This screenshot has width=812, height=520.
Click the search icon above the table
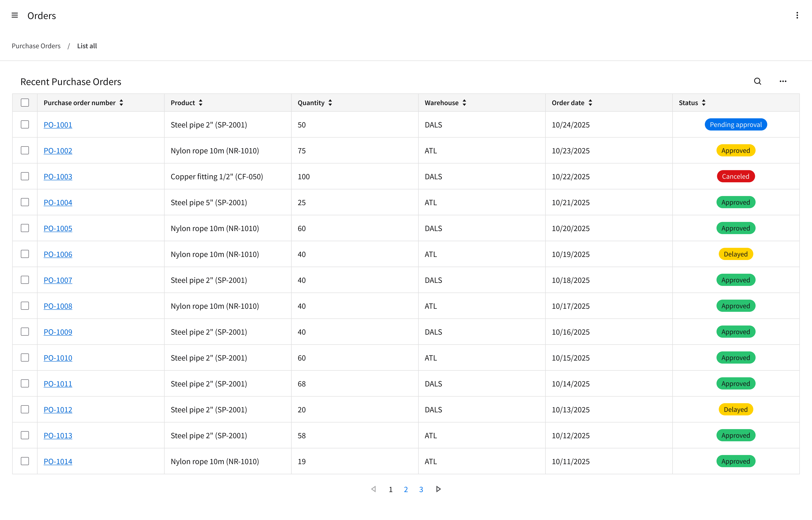coord(757,81)
